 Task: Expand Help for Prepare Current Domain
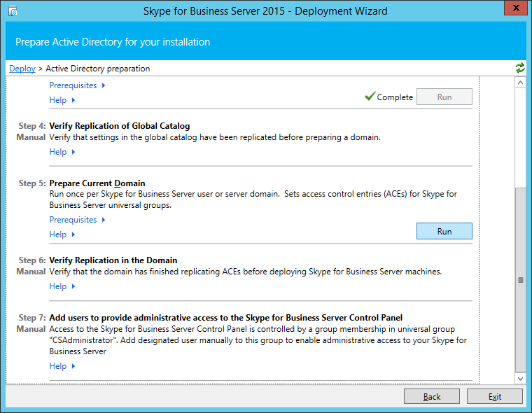point(62,234)
